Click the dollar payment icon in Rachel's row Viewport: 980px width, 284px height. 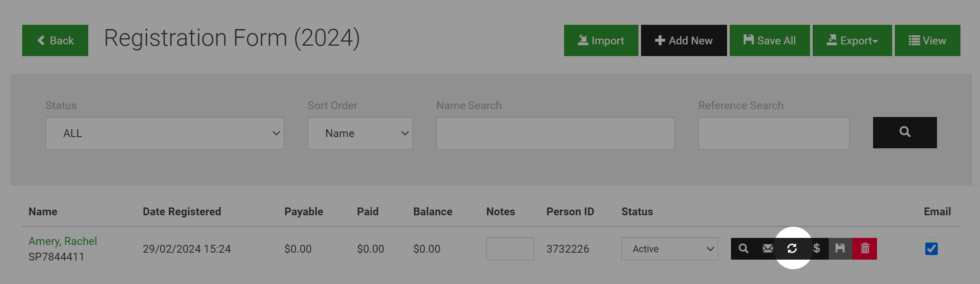tap(816, 249)
